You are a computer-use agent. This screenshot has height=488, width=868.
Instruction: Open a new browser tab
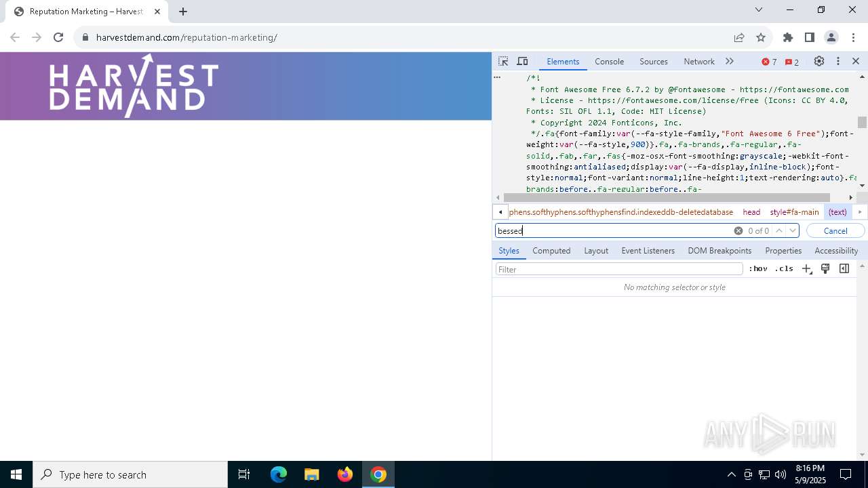pyautogui.click(x=183, y=12)
